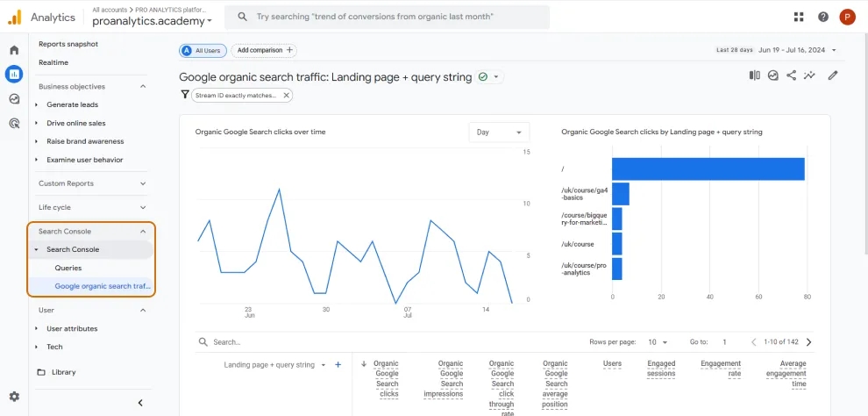
Task: Click the Library folder icon
Action: click(41, 372)
